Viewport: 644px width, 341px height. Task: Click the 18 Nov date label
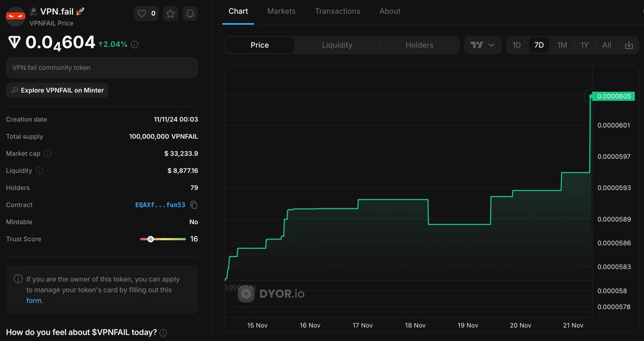click(415, 325)
